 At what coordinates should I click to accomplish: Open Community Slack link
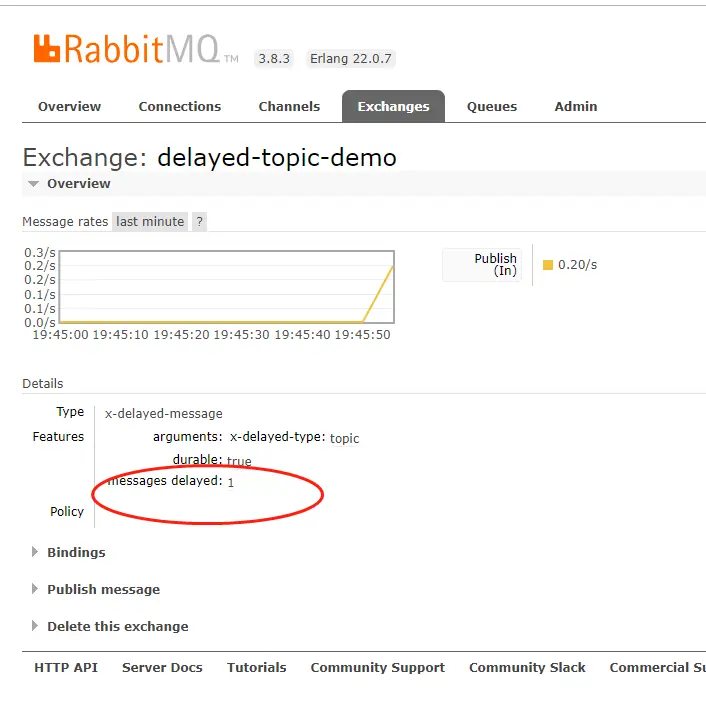click(x=527, y=667)
